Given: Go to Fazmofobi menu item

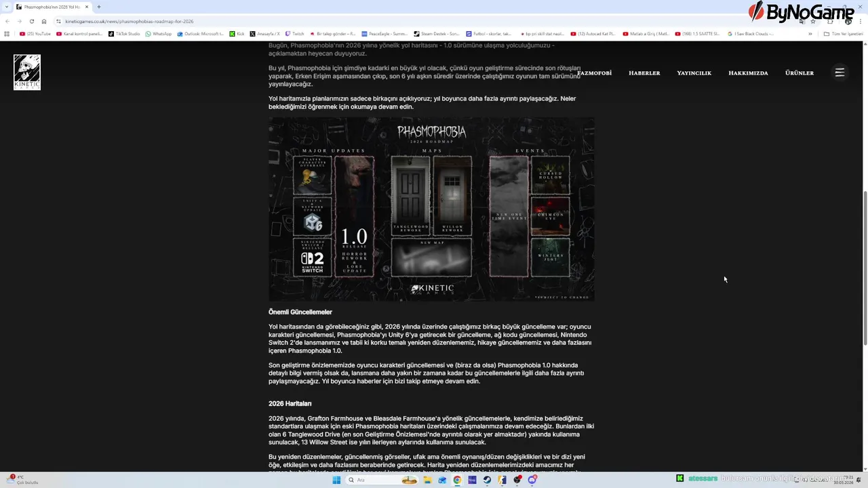Looking at the screenshot, I should coord(595,73).
